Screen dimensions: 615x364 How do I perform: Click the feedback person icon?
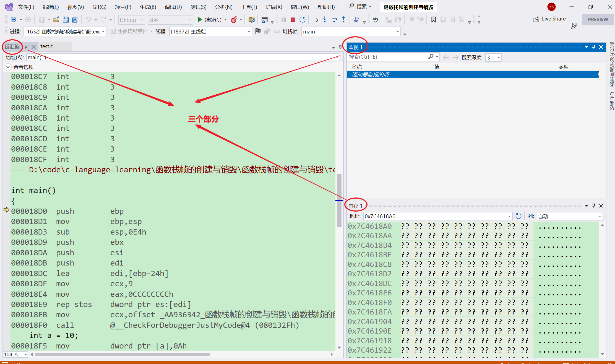[574, 26]
